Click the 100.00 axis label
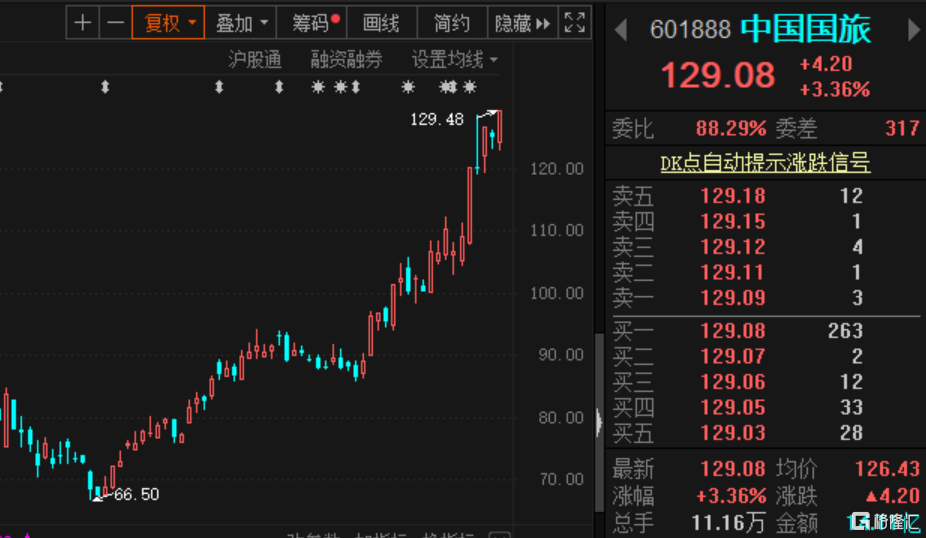The height and width of the screenshot is (538, 926). pos(557,293)
